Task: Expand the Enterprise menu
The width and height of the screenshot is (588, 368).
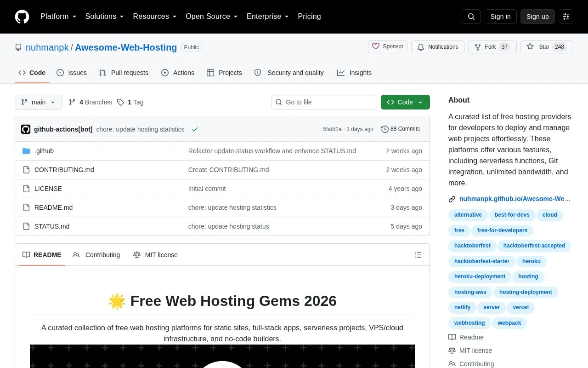Action: point(268,17)
